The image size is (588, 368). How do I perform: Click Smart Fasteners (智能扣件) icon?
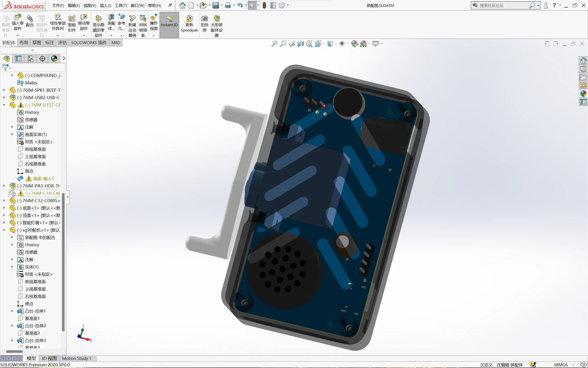[72, 24]
